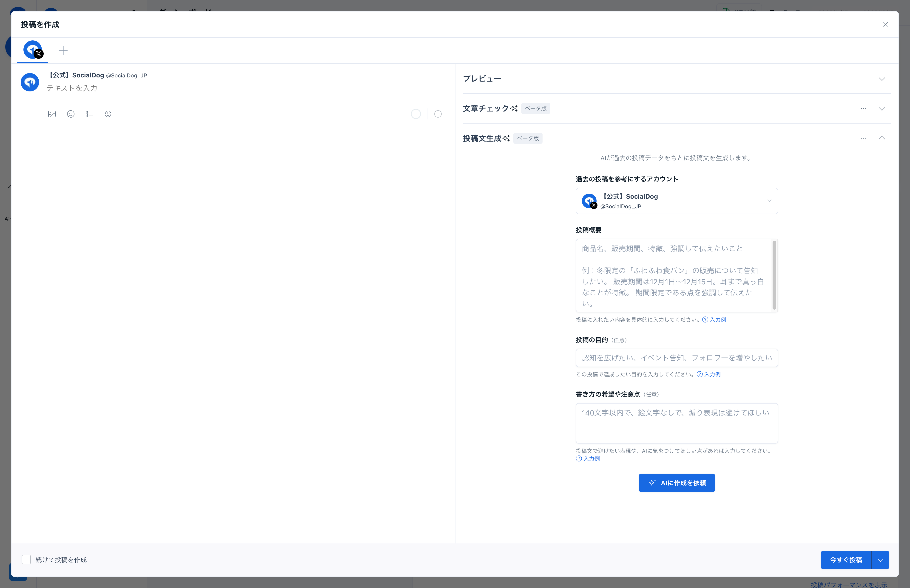The image size is (910, 588).
Task: Select the SocialDog X account tab
Action: (x=33, y=50)
